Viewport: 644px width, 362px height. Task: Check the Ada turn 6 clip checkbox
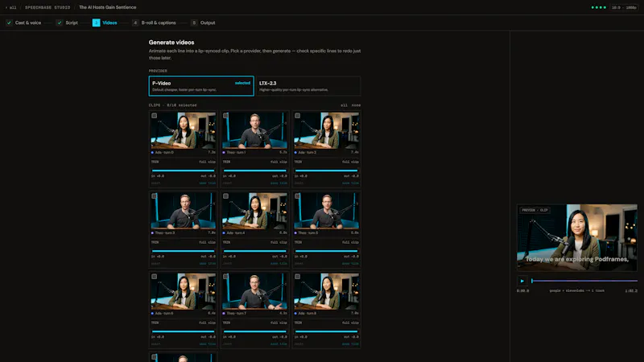click(155, 277)
